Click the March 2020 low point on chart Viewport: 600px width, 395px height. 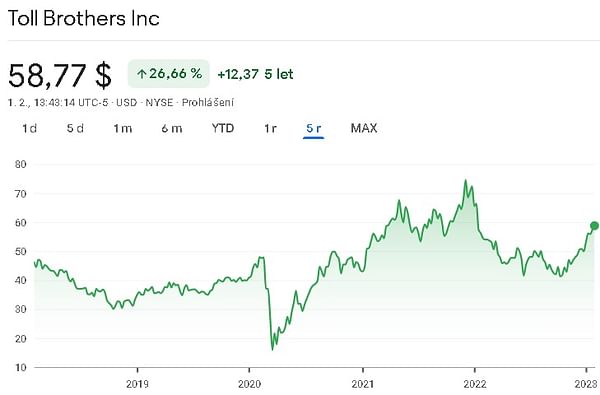[273, 349]
